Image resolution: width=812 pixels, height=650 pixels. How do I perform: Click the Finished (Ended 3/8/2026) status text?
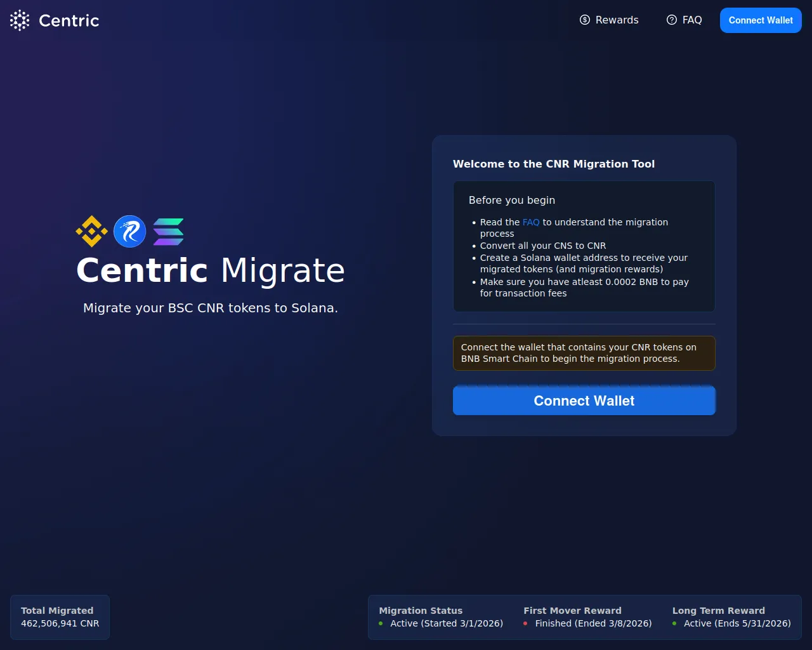coord(593,623)
